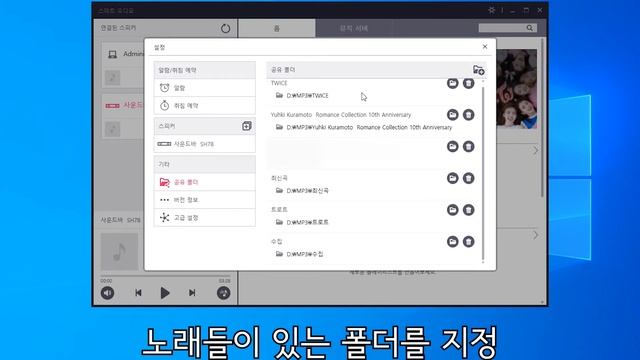The image size is (640, 360).
Task: Delete the 수집 shared folder
Action: tap(469, 242)
